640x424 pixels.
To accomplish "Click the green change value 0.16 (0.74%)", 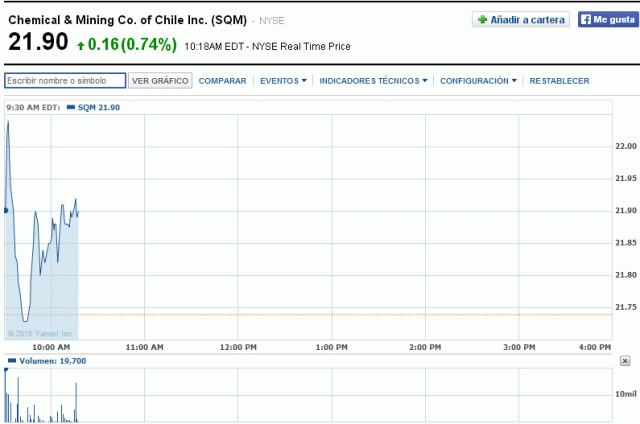I will tap(132, 44).
